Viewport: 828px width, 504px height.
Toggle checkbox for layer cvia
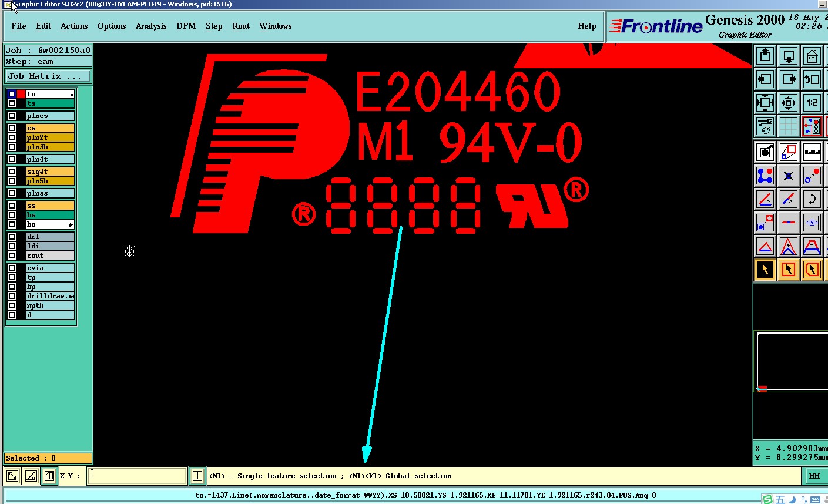click(12, 268)
